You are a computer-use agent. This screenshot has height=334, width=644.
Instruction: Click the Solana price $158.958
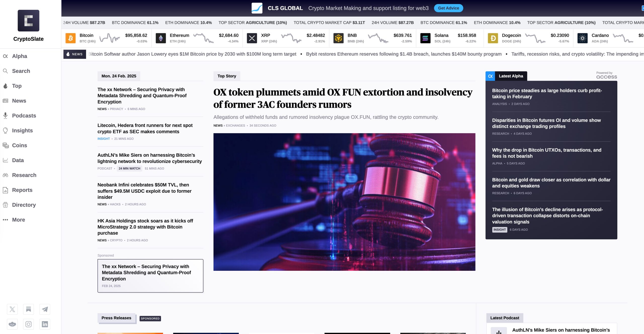coord(467,36)
